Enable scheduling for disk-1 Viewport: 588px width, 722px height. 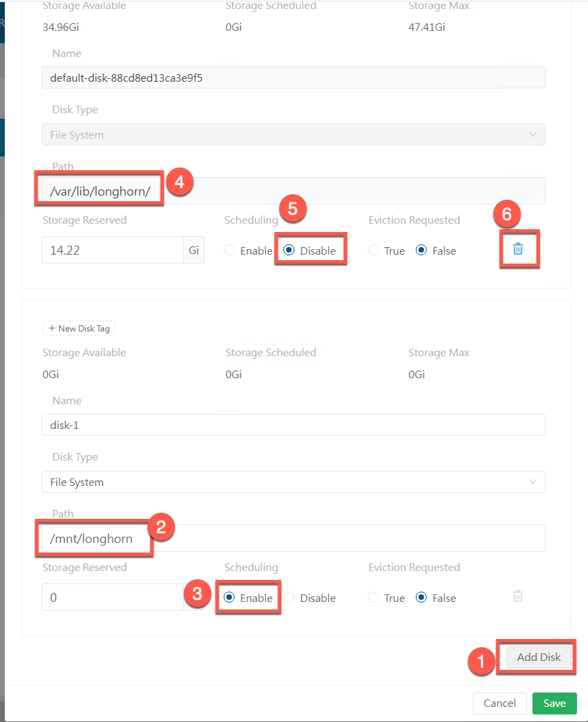pyautogui.click(x=230, y=598)
